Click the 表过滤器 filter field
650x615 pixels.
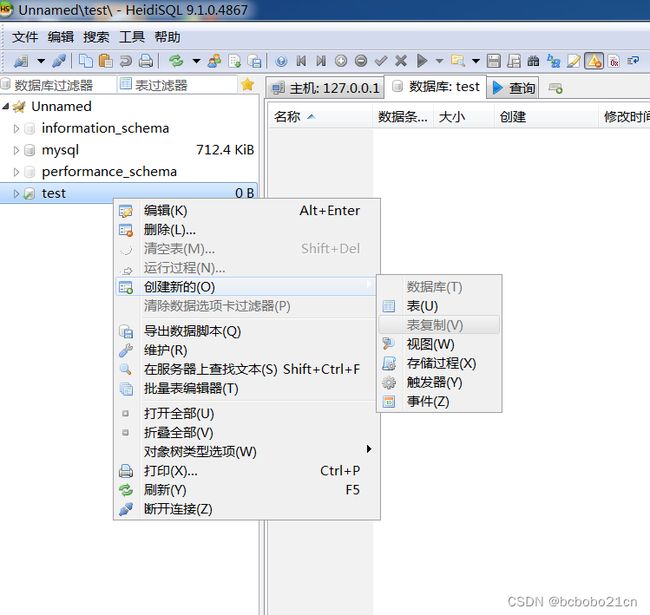[x=178, y=85]
